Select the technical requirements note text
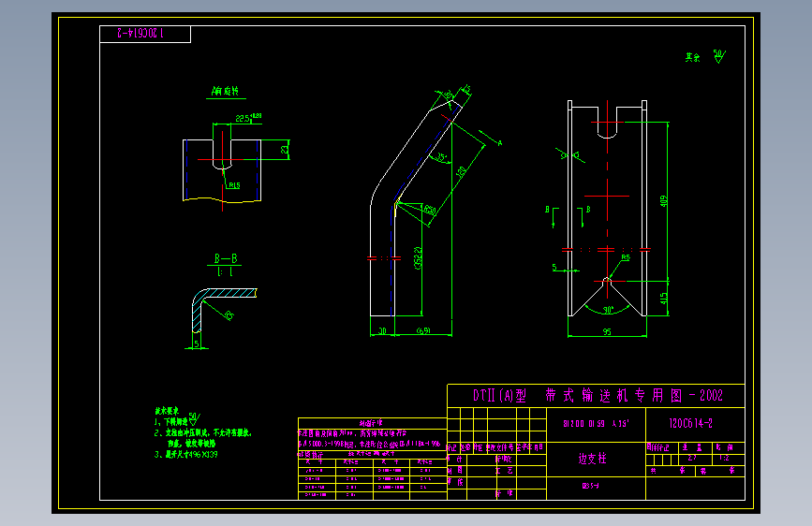This screenshot has height=526, width=812. click(x=203, y=432)
